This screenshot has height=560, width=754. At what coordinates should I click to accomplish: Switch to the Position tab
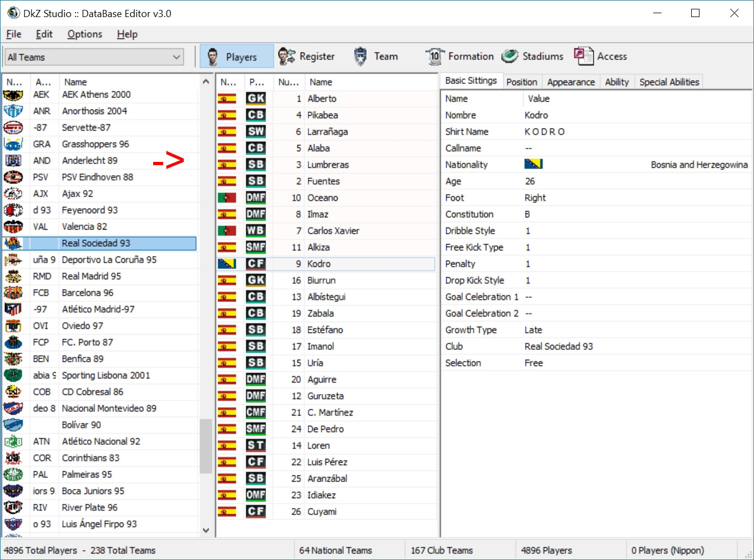522,82
